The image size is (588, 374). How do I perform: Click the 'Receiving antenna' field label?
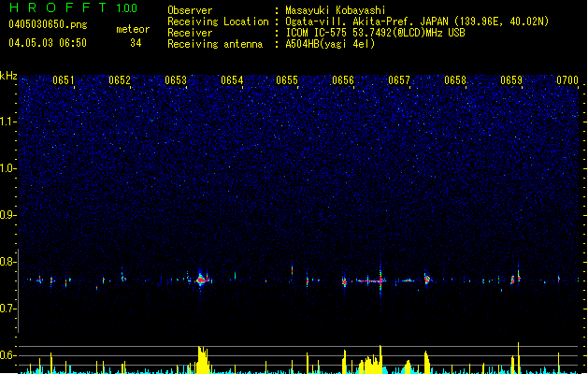pyautogui.click(x=215, y=44)
